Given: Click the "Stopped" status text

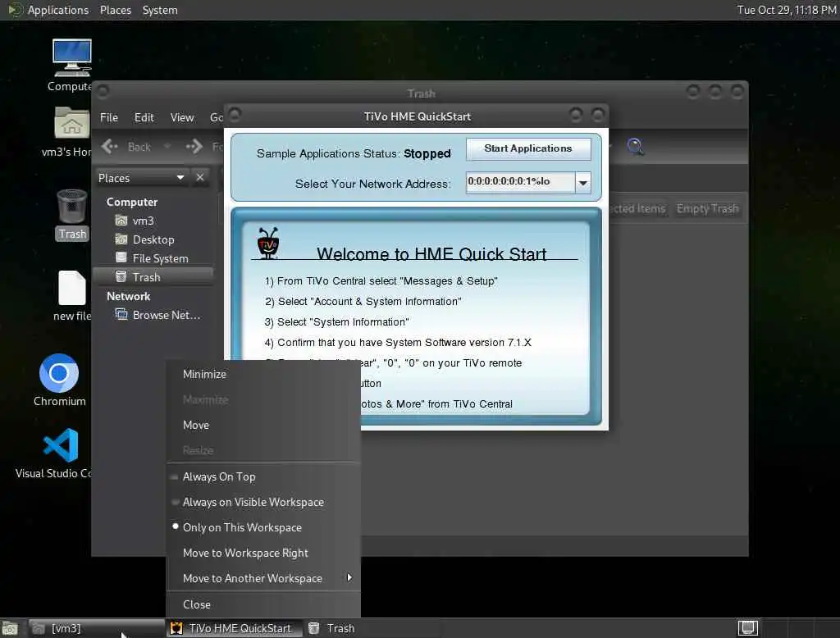Looking at the screenshot, I should click(x=427, y=153).
